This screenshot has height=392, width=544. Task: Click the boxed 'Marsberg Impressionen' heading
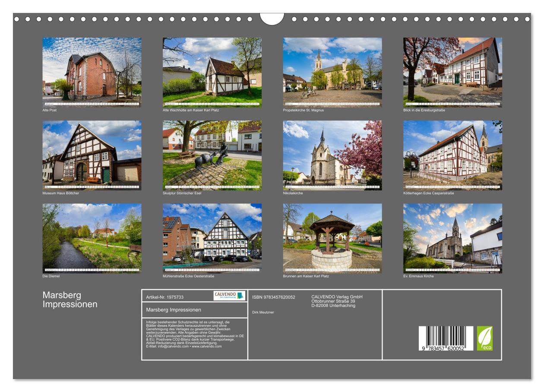click(x=174, y=310)
